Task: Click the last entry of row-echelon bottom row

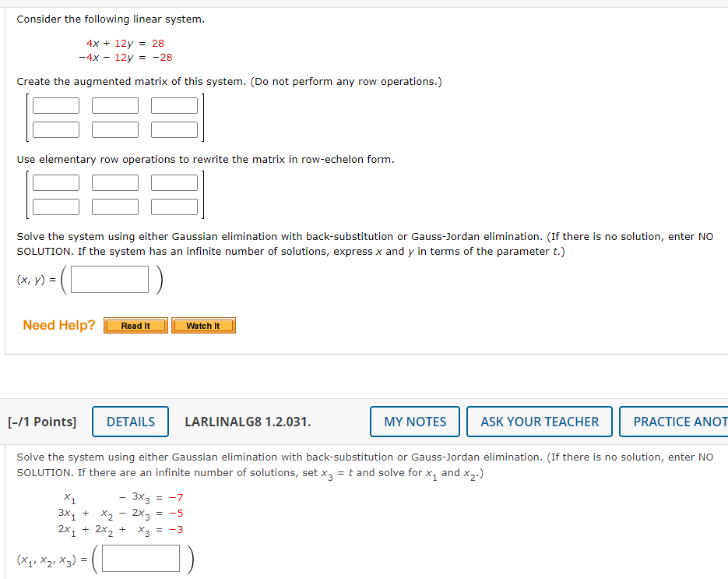Action: 174,207
